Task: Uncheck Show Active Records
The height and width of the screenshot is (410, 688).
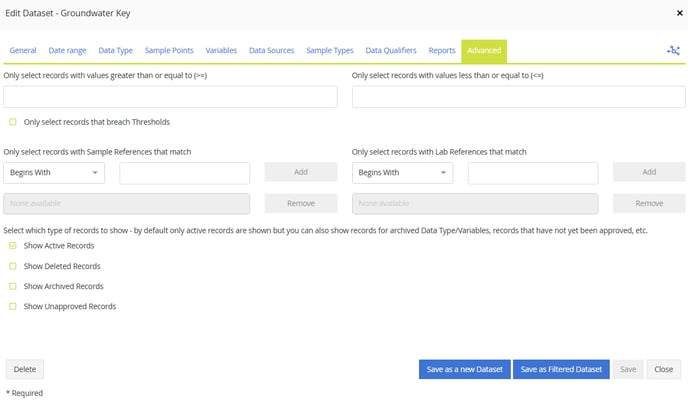Action: (13, 245)
